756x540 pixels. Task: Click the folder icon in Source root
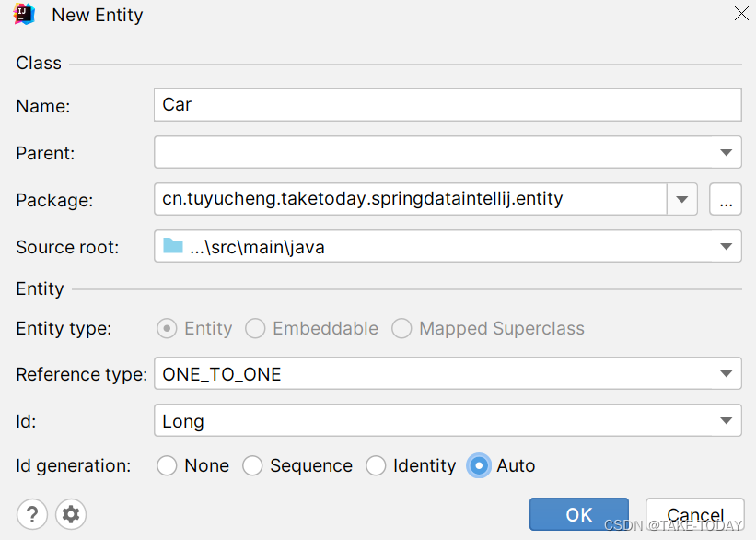point(172,246)
